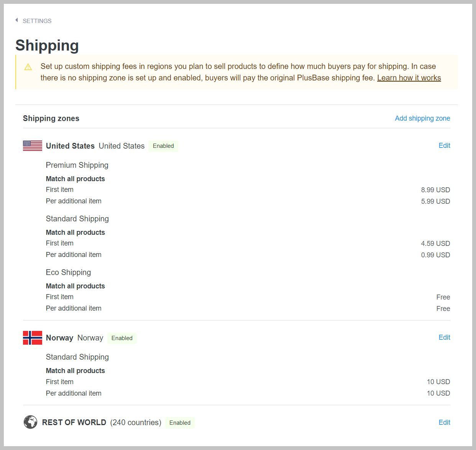476x450 pixels.
Task: Select the Eco Shipping heading
Action: coord(68,272)
